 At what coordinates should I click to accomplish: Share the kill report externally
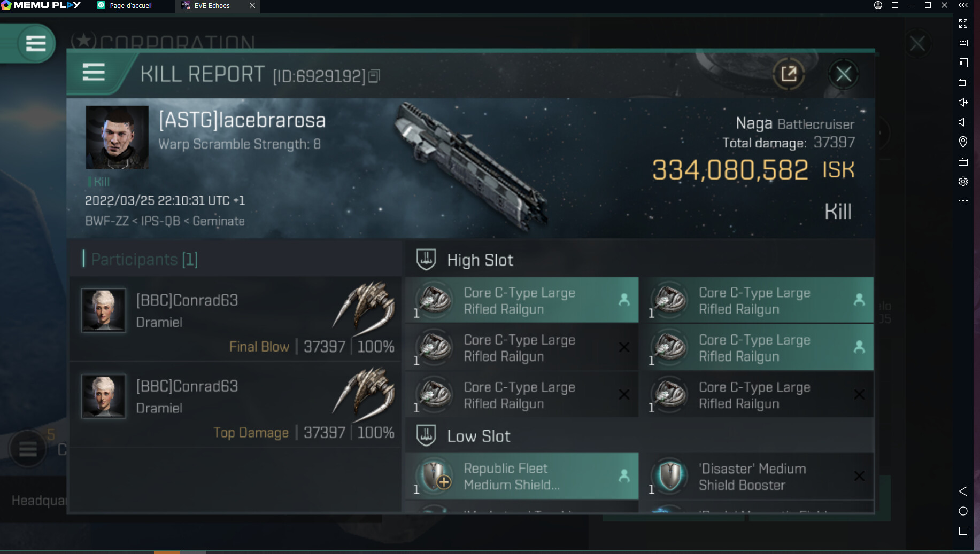pos(789,74)
